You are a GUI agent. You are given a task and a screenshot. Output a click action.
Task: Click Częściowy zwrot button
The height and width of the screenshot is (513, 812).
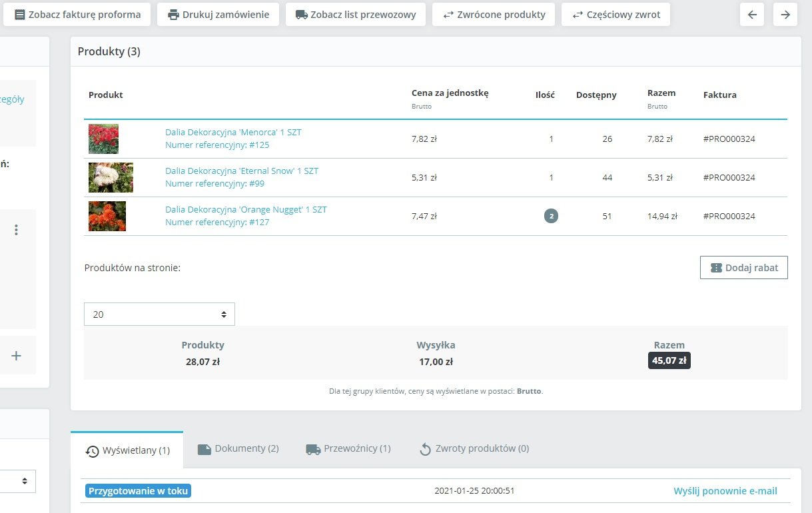(x=615, y=14)
